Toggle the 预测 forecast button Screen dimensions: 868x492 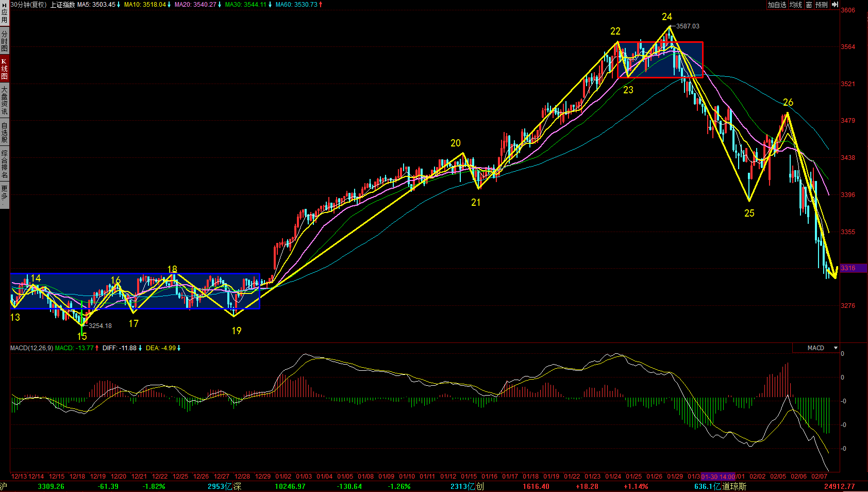coord(821,5)
